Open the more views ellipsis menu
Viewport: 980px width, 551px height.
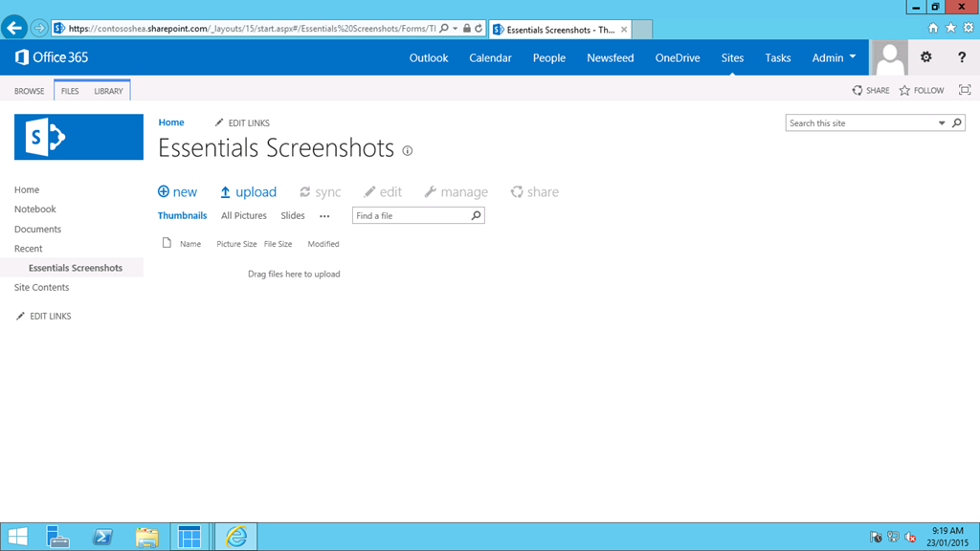[324, 216]
